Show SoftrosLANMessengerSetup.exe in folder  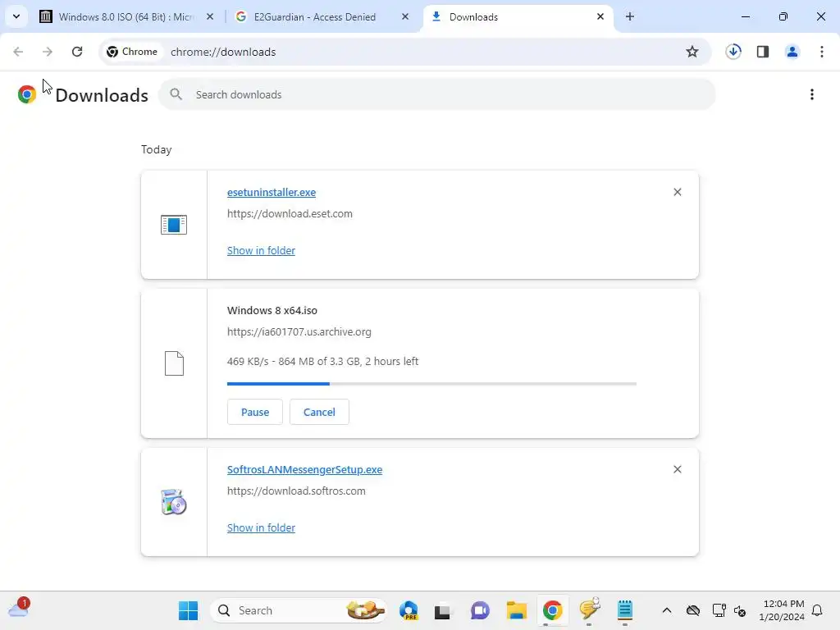tap(261, 527)
